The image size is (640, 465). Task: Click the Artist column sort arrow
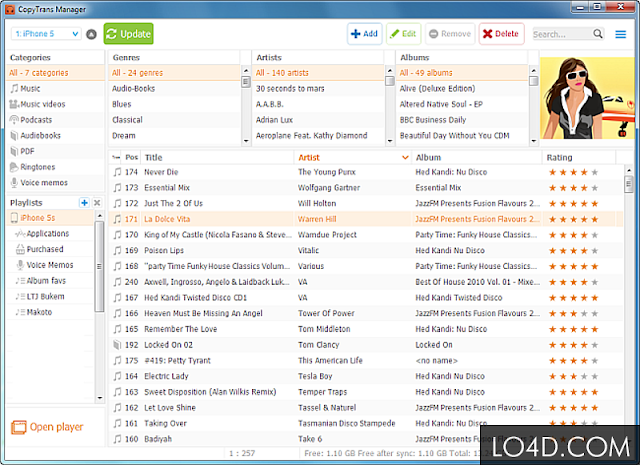405,158
